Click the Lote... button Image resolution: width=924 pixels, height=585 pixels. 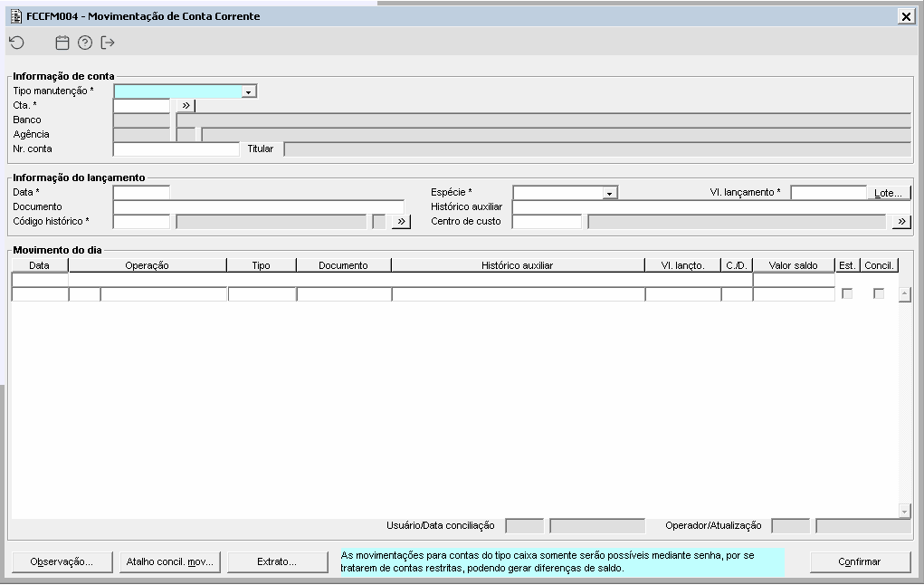click(889, 193)
